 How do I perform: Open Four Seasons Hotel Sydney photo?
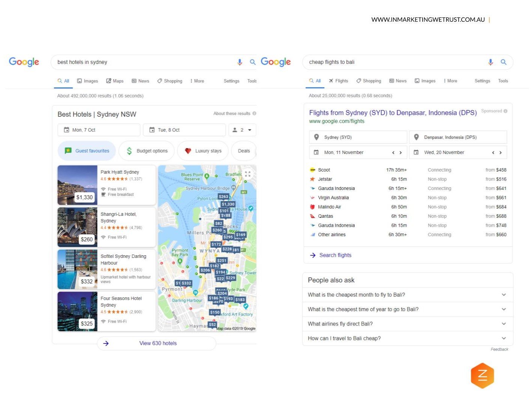pyautogui.click(x=78, y=311)
